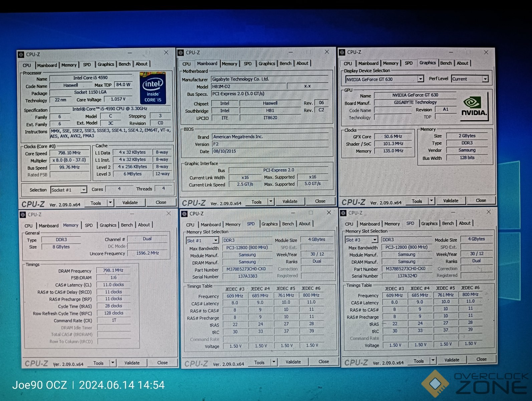
Task: Click CPU-Z title icon in Slot #1 window
Action: [185, 214]
